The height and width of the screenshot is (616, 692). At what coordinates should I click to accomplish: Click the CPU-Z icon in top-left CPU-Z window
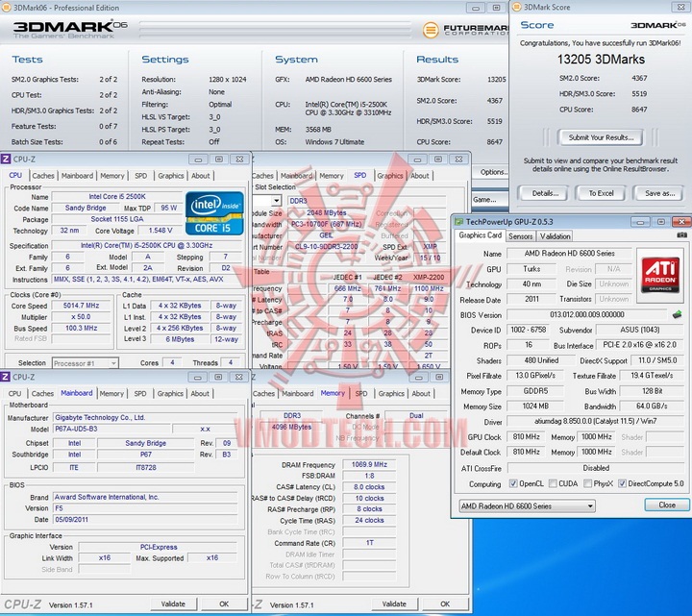click(x=7, y=159)
